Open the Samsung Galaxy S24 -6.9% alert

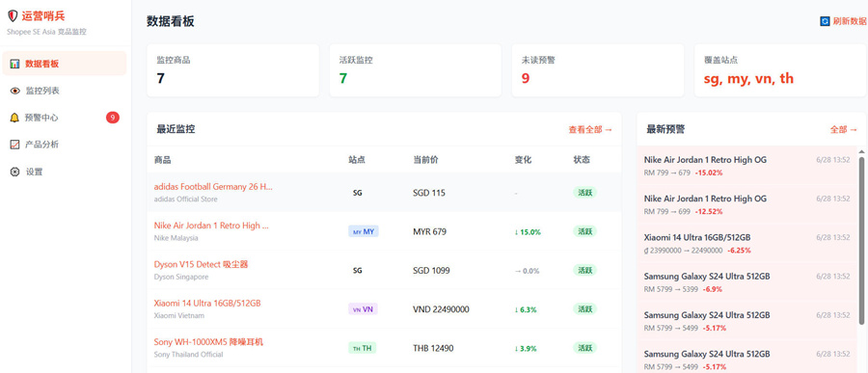pos(747,281)
